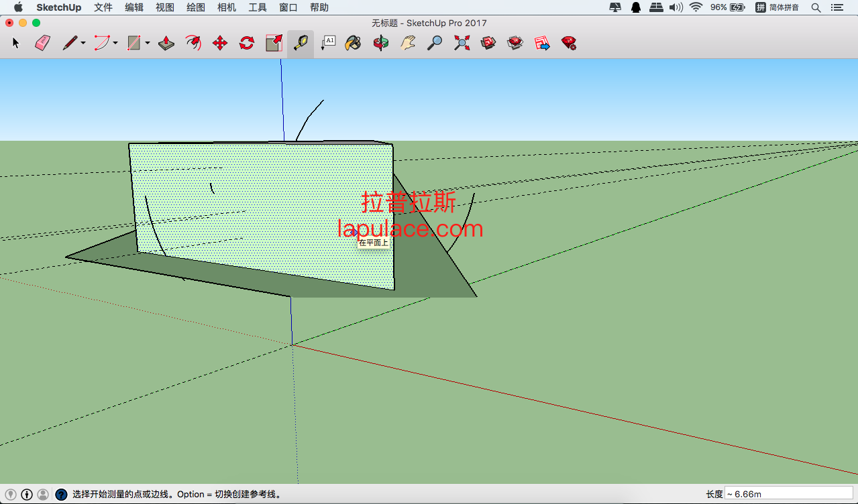Image resolution: width=858 pixels, height=504 pixels.
Task: Activate the Move tool
Action: tap(220, 44)
